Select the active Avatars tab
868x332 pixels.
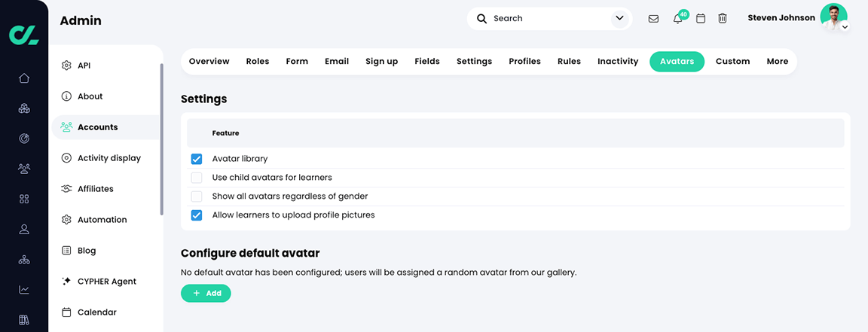(677, 62)
